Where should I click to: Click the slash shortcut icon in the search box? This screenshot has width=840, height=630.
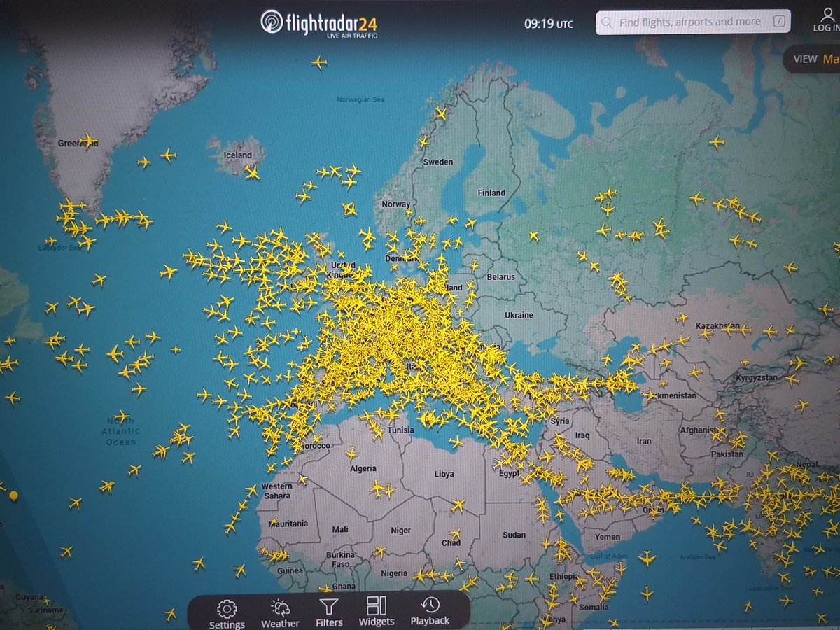coord(779,22)
